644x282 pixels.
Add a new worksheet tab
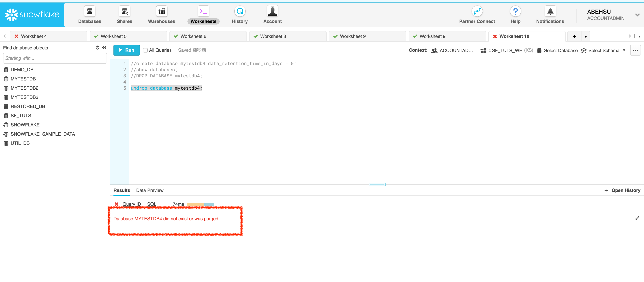(x=574, y=36)
